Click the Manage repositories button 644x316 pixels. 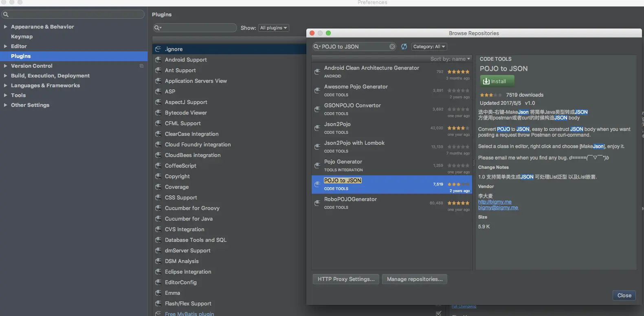[415, 279]
